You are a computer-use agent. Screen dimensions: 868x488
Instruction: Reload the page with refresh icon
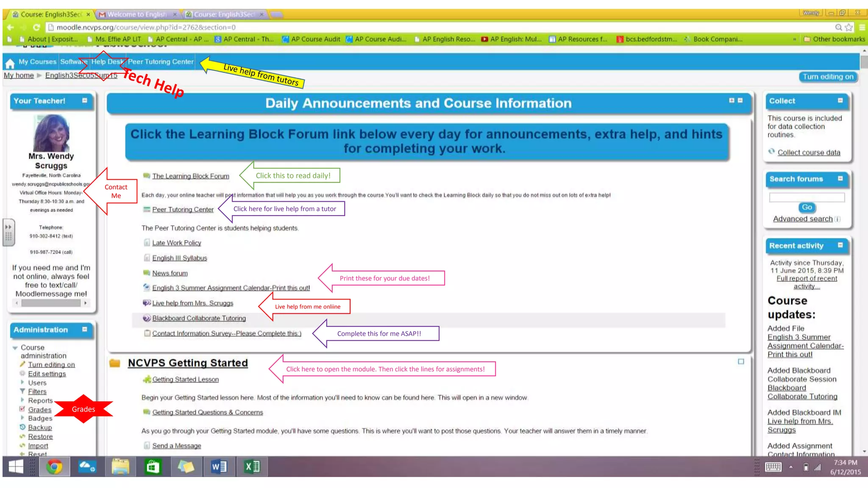pyautogui.click(x=36, y=28)
